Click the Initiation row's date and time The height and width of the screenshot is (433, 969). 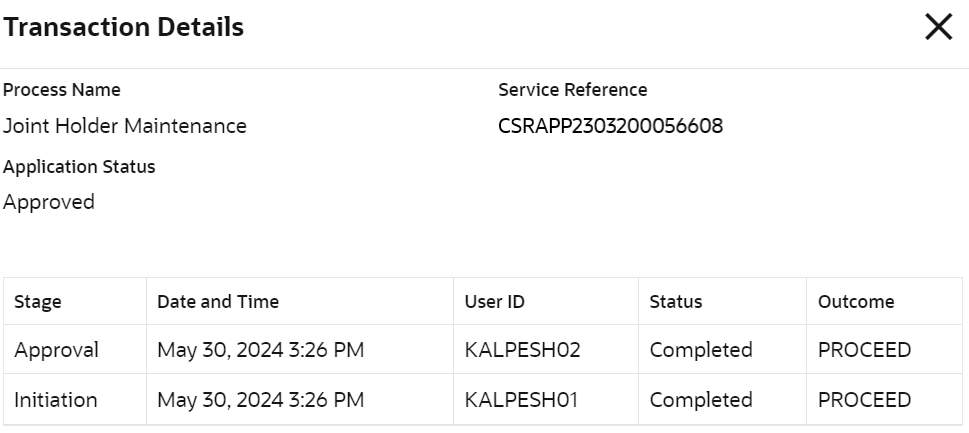tap(261, 400)
